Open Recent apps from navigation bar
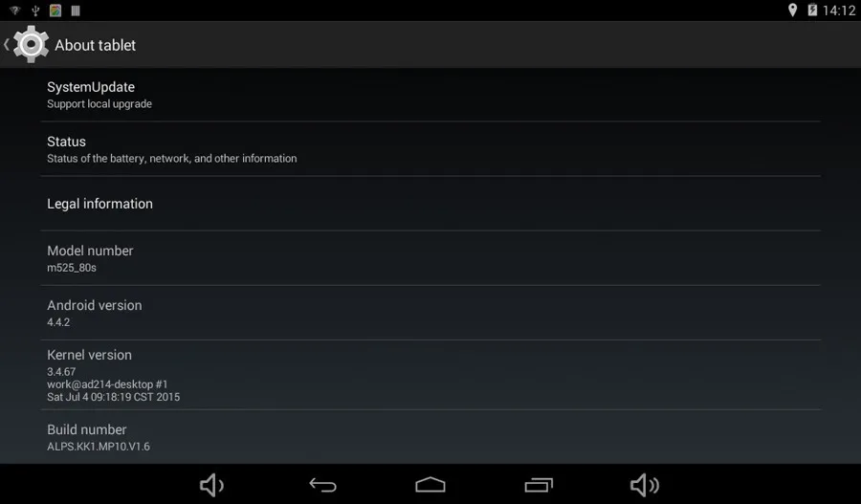861x504 pixels. coord(539,485)
